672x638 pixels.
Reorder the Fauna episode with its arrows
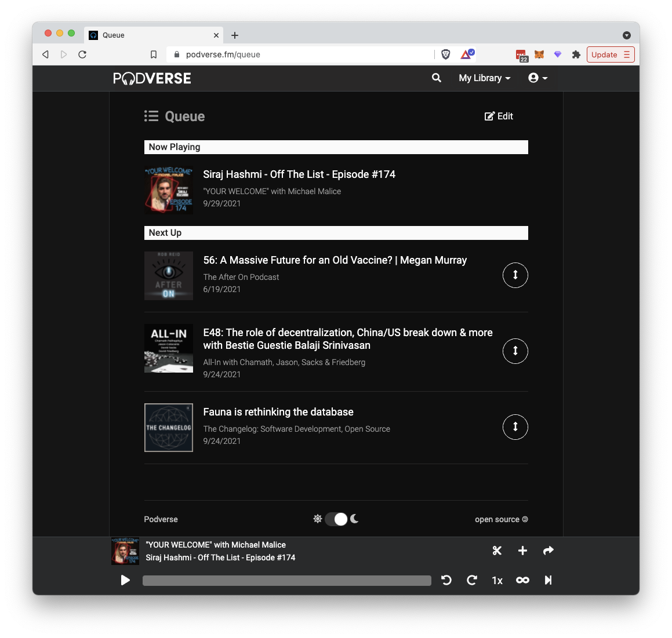pyautogui.click(x=515, y=427)
